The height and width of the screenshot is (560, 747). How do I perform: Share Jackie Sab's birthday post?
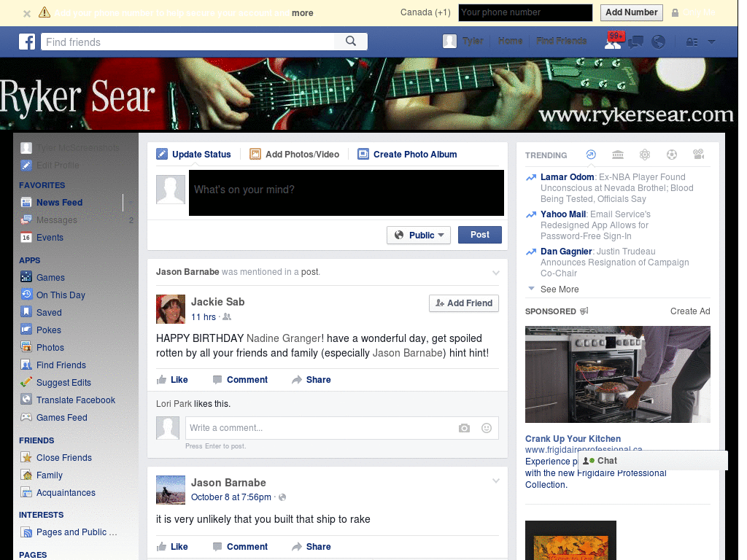(311, 379)
